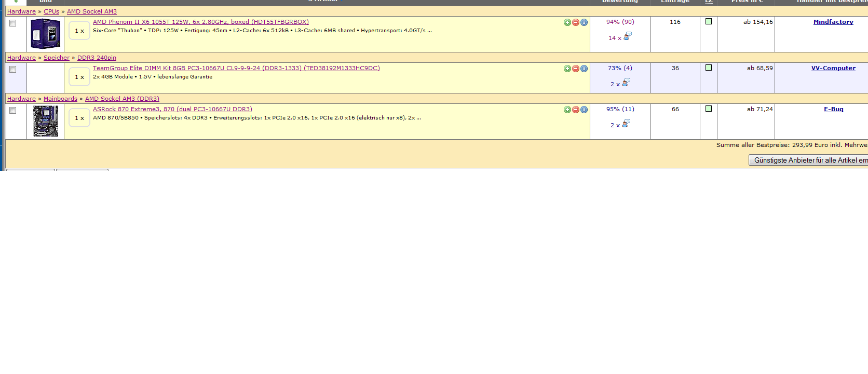Click the 66 entries count
Screen dimensions: 868x374
[675, 109]
